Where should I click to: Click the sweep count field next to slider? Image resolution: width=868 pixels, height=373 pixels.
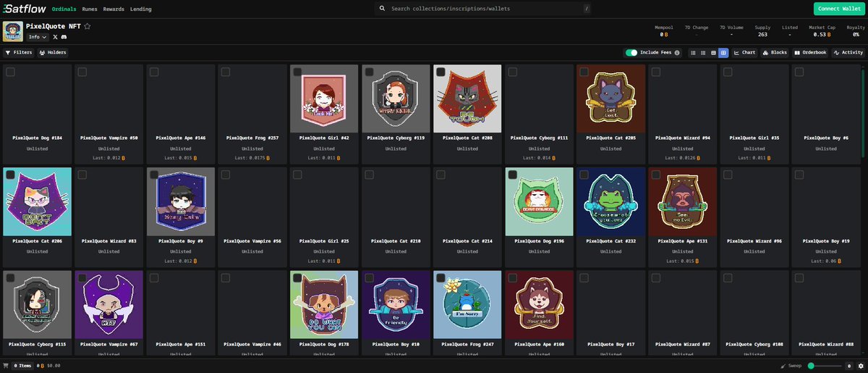848,366
